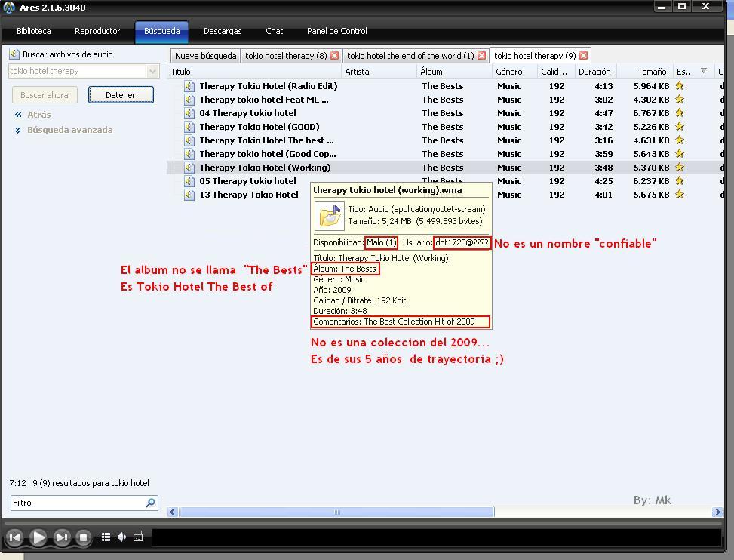This screenshot has height=560, width=734.
Task: Click the Detener button
Action: click(121, 95)
